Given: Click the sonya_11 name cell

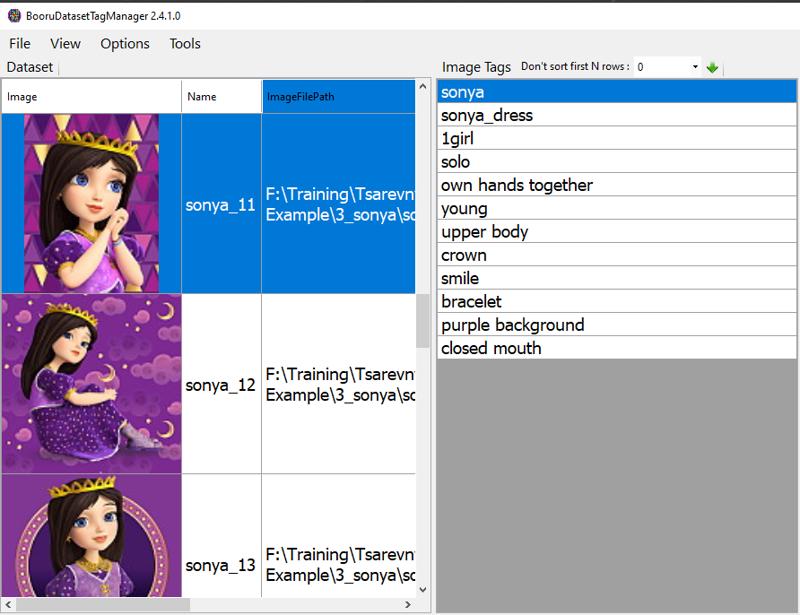Looking at the screenshot, I should point(221,204).
